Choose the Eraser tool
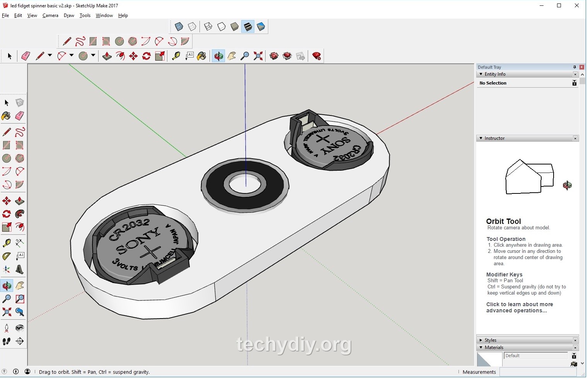 26,56
